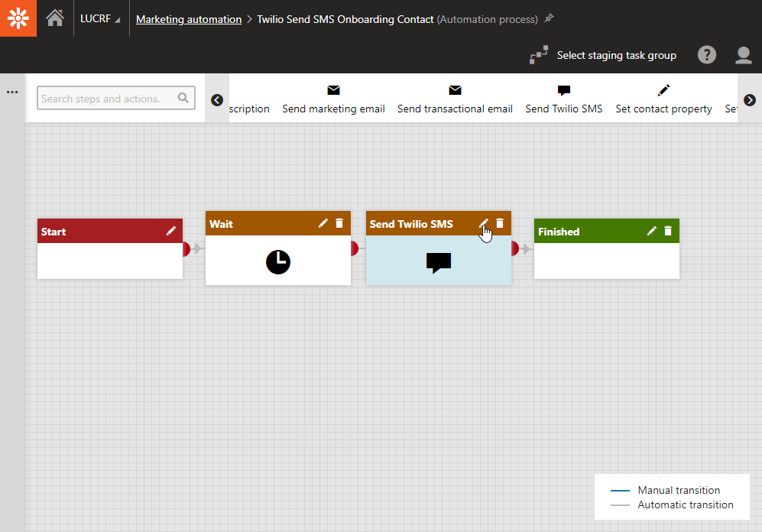Delete the Send Twilio SMS step
The height and width of the screenshot is (532, 762).
(501, 223)
